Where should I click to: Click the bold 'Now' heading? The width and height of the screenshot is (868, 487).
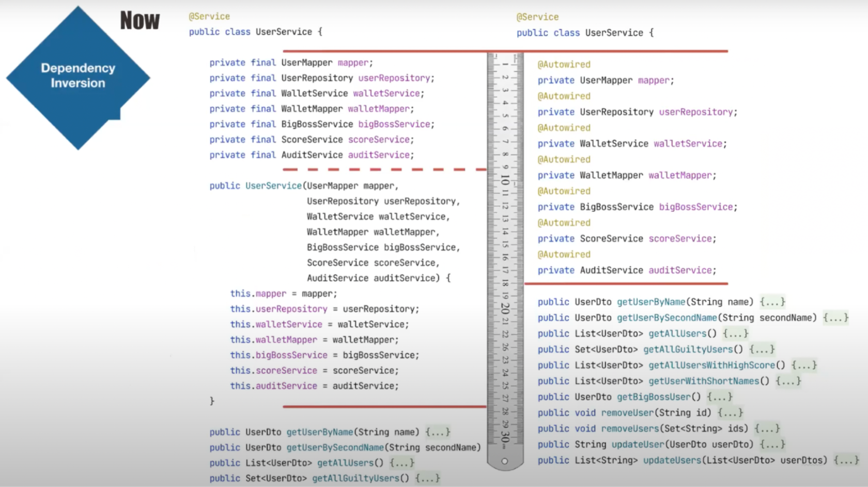[x=139, y=21]
